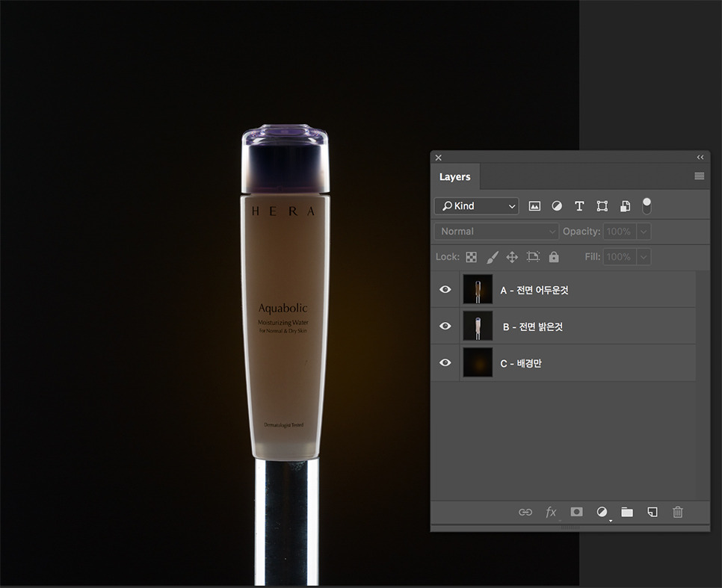
Task: Select thumbnail of layer B
Action: 478,326
